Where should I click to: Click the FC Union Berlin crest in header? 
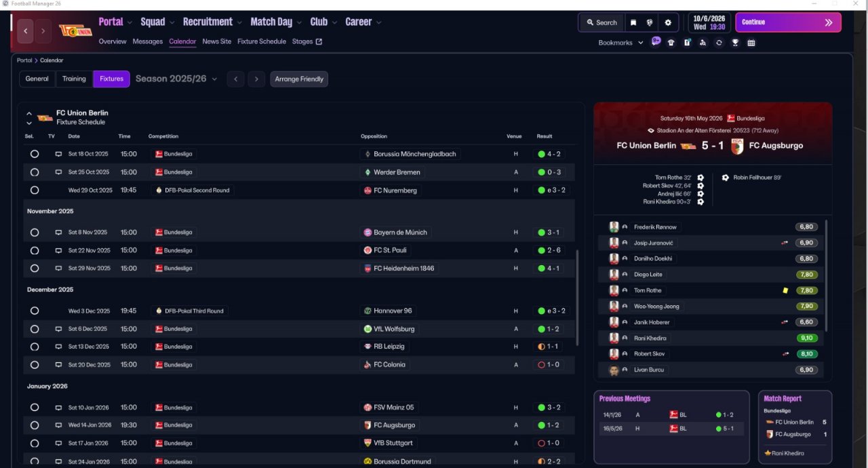(x=75, y=31)
